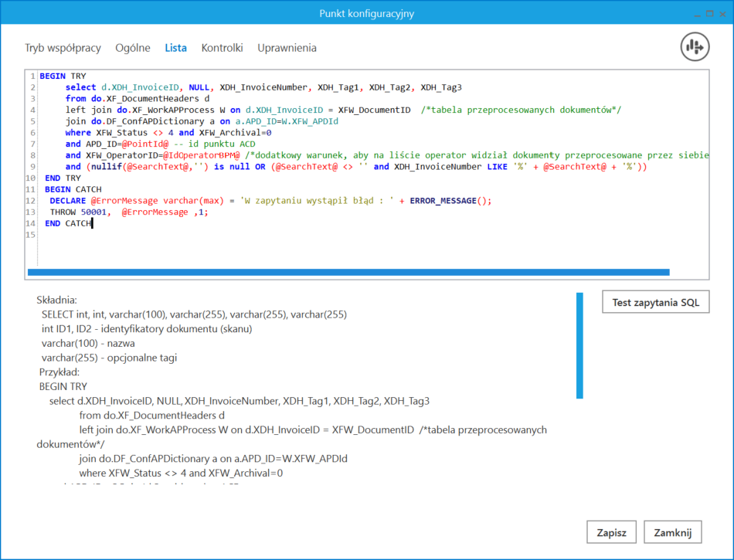Screen dimensions: 734x560
Task: Switch to the Tryb współpracy tab
Action: tap(63, 48)
